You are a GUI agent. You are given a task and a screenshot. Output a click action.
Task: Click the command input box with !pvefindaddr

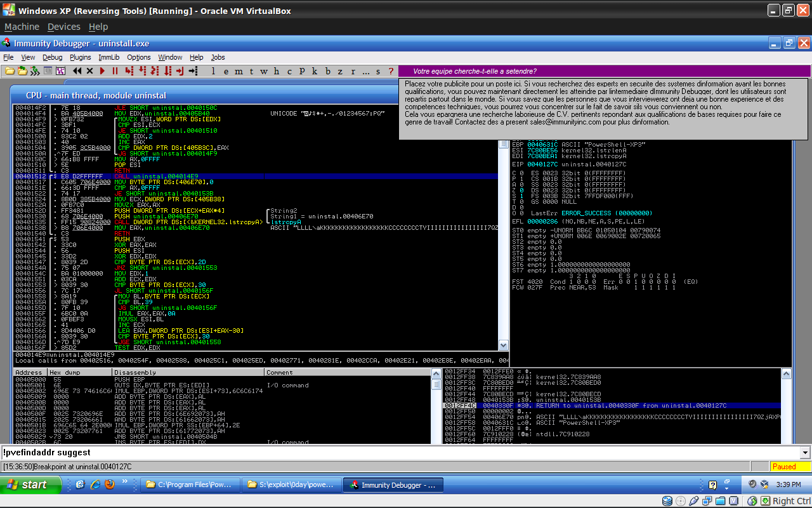[x=400, y=453]
